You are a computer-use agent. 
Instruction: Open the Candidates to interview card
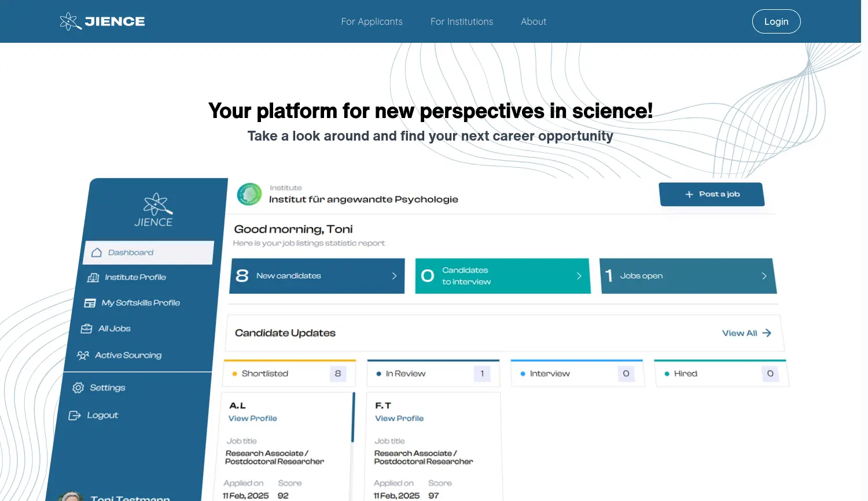(503, 276)
